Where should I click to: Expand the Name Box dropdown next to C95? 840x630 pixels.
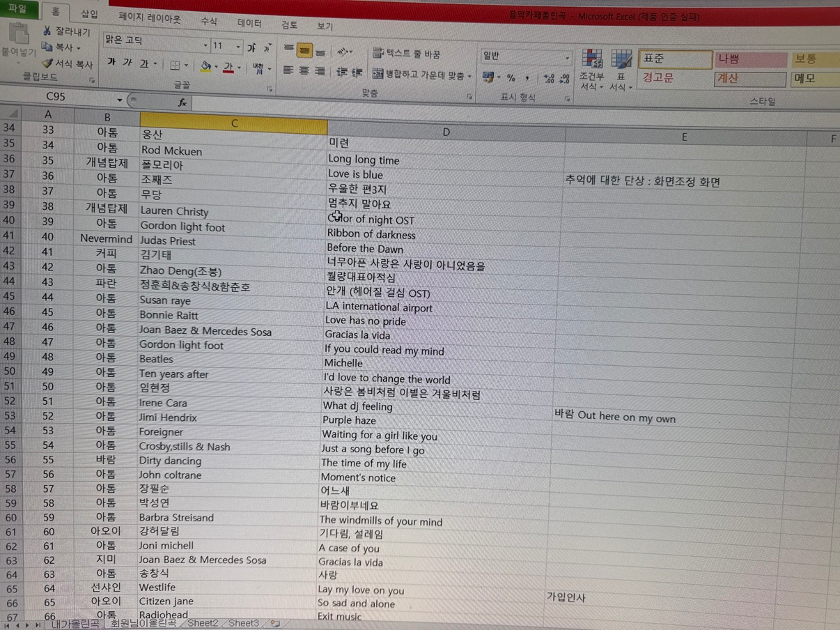(x=120, y=100)
